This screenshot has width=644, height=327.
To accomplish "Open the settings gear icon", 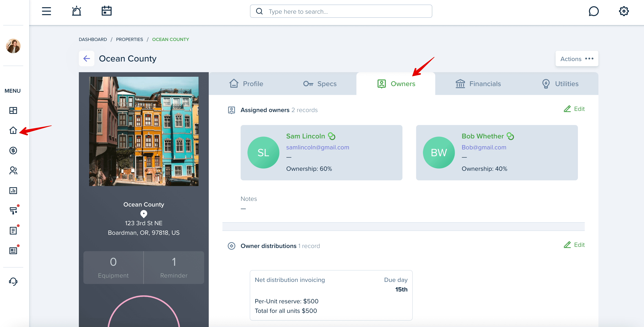I will [624, 11].
